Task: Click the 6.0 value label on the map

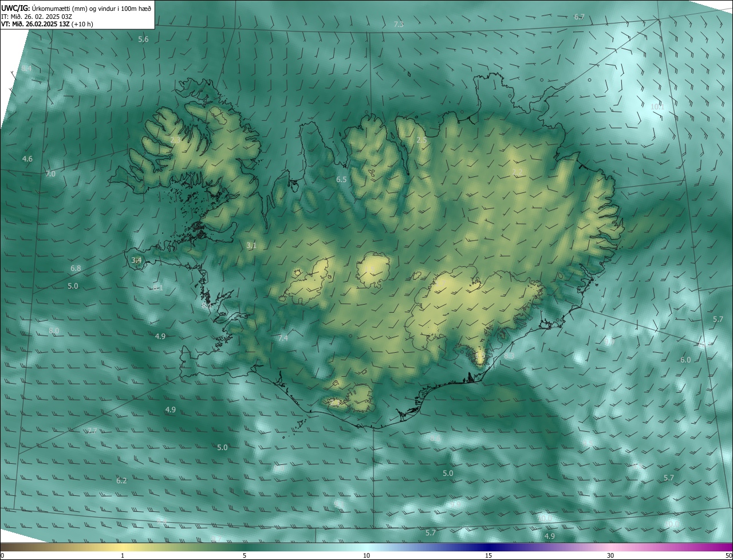Action: (x=685, y=360)
